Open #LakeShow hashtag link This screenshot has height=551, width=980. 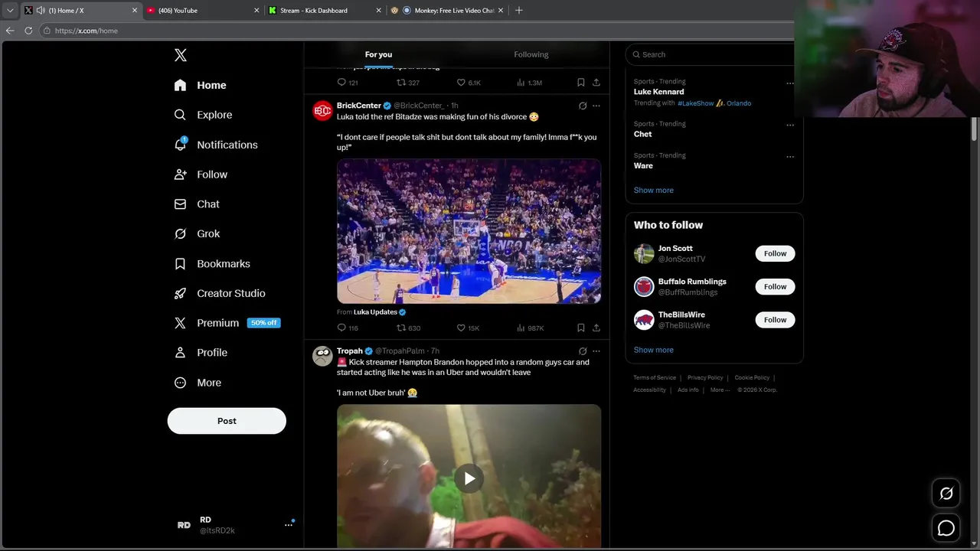pyautogui.click(x=695, y=103)
